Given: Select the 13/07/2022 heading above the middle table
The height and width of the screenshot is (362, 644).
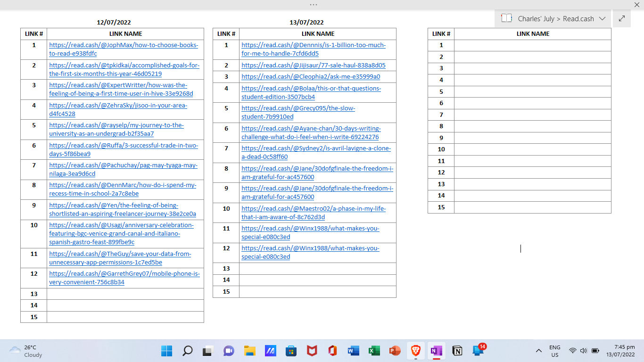Looking at the screenshot, I should coord(306,22).
